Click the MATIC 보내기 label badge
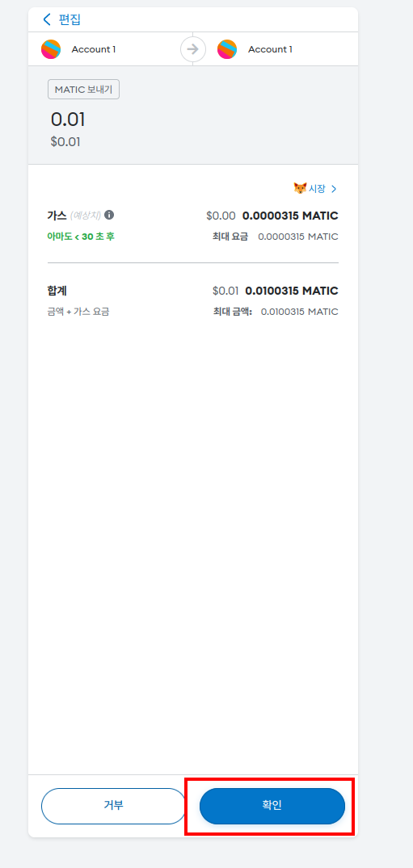 coord(84,90)
